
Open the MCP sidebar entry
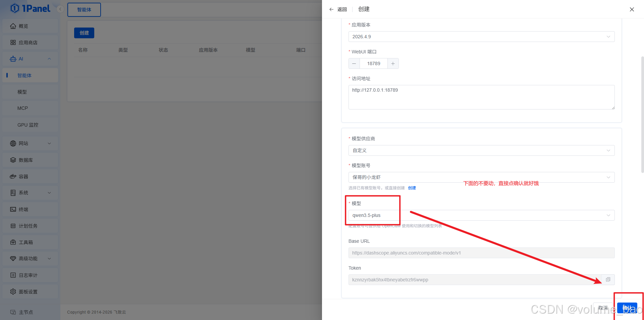click(x=30, y=108)
